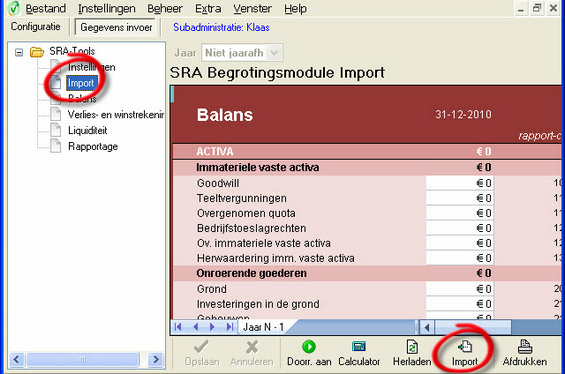Switch to the Configuratie tab
The image size is (565, 374).
[36, 27]
